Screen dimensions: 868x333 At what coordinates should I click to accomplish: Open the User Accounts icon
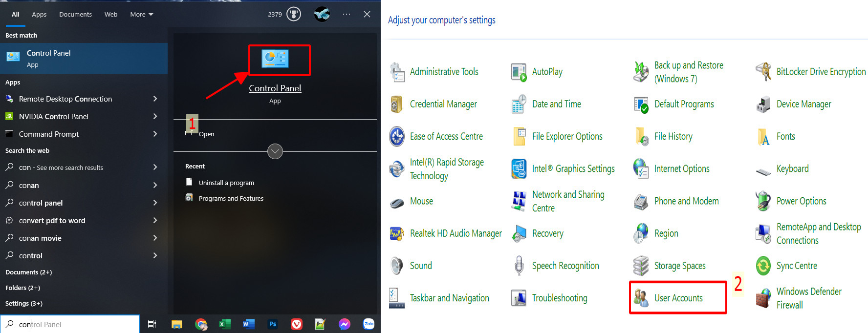(641, 298)
